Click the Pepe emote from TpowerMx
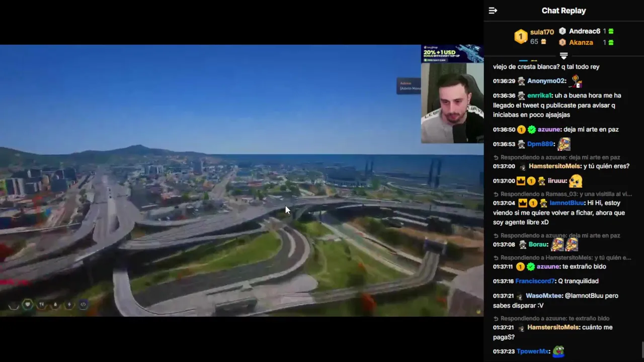This screenshot has width=644, height=362. 558,351
